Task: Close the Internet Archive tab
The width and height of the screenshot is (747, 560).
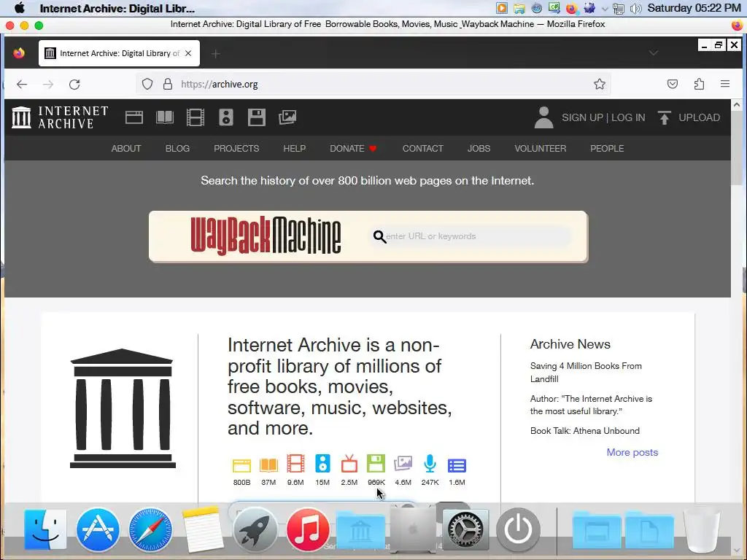Action: [188, 53]
